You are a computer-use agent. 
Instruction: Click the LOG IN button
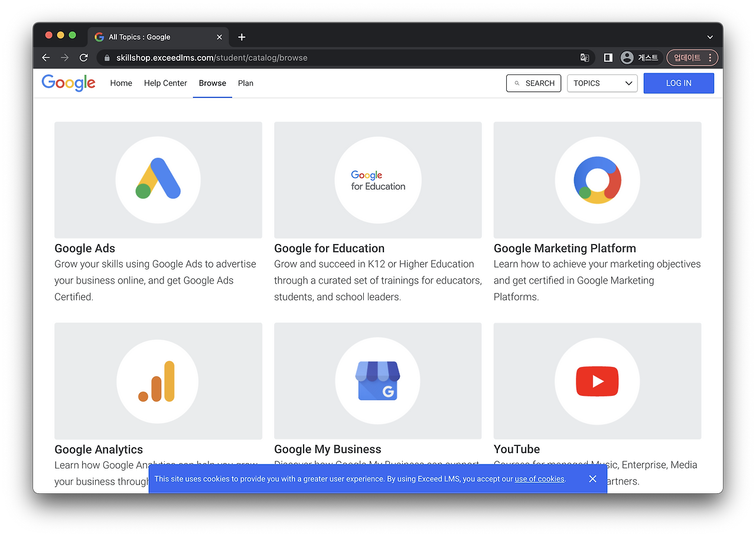pos(679,83)
